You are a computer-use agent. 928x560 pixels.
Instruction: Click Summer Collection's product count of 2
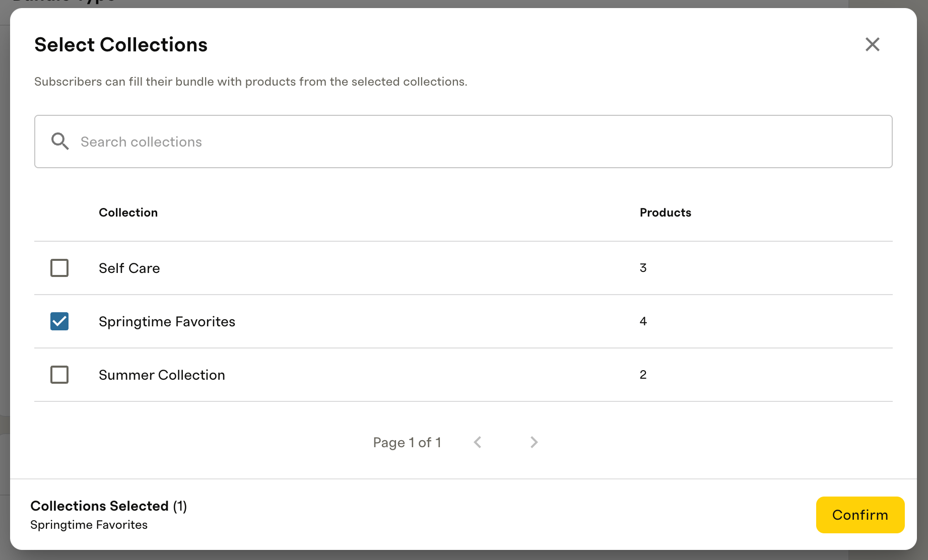643,375
